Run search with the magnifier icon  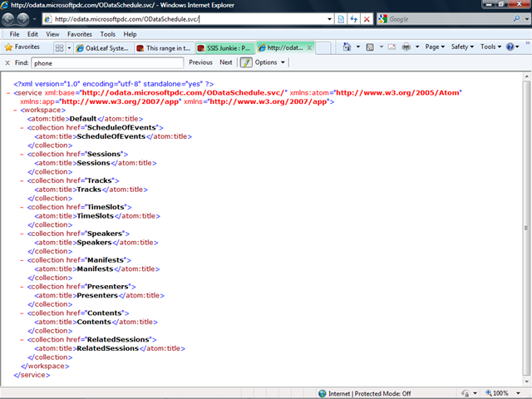[x=516, y=18]
